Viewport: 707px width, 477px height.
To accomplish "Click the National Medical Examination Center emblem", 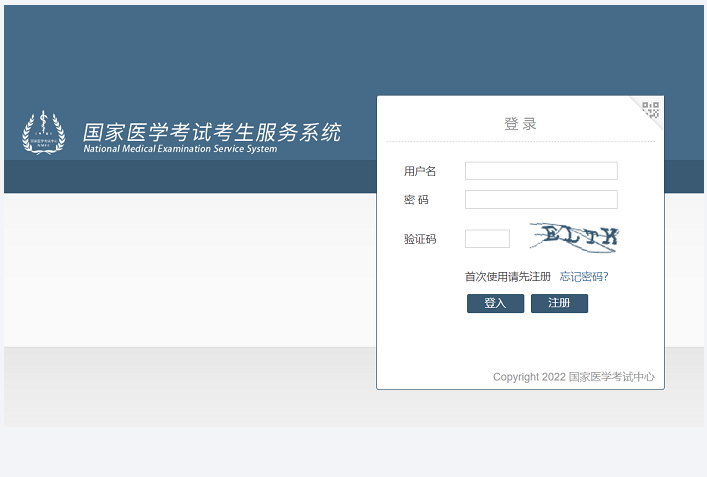I will [44, 133].
